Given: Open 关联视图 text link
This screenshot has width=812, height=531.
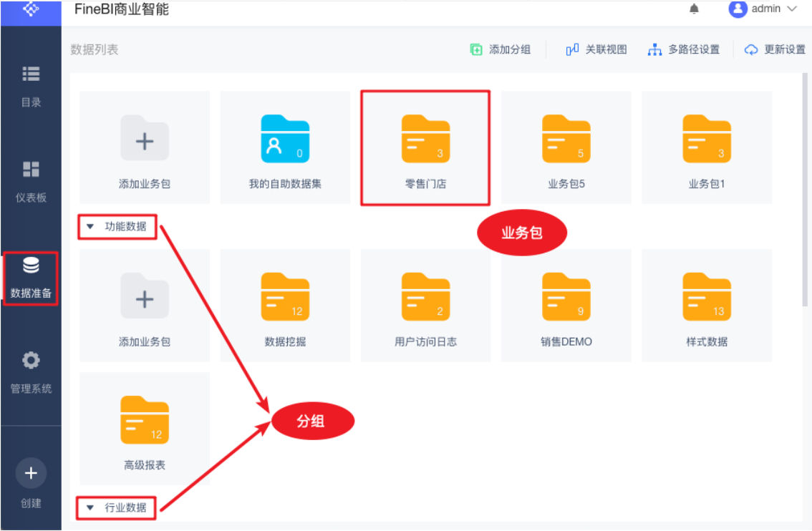Looking at the screenshot, I should pyautogui.click(x=606, y=49).
